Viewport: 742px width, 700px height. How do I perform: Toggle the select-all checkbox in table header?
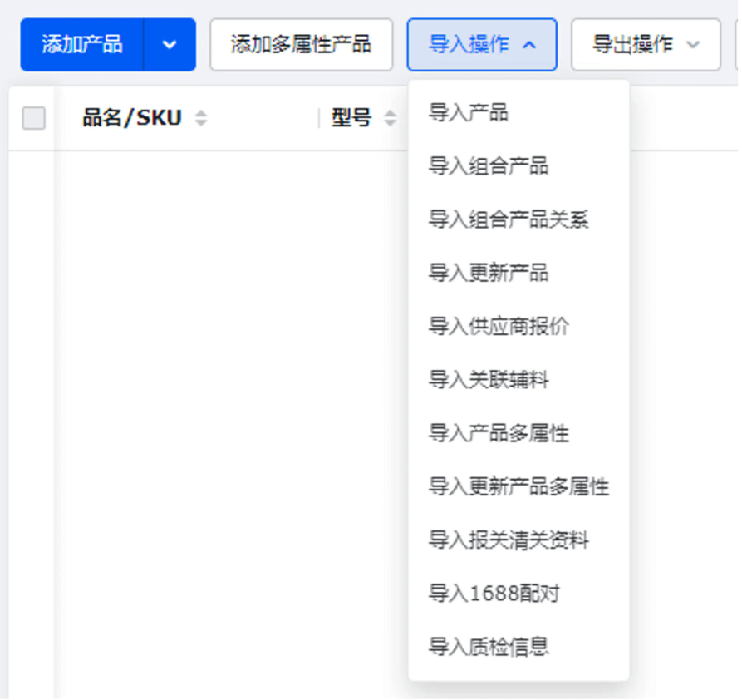coord(34,118)
